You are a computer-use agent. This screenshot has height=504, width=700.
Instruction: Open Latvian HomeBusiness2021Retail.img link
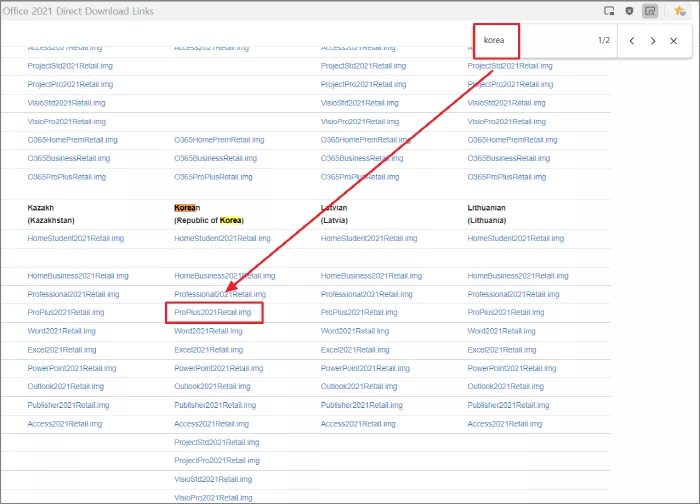pyautogui.click(x=371, y=276)
